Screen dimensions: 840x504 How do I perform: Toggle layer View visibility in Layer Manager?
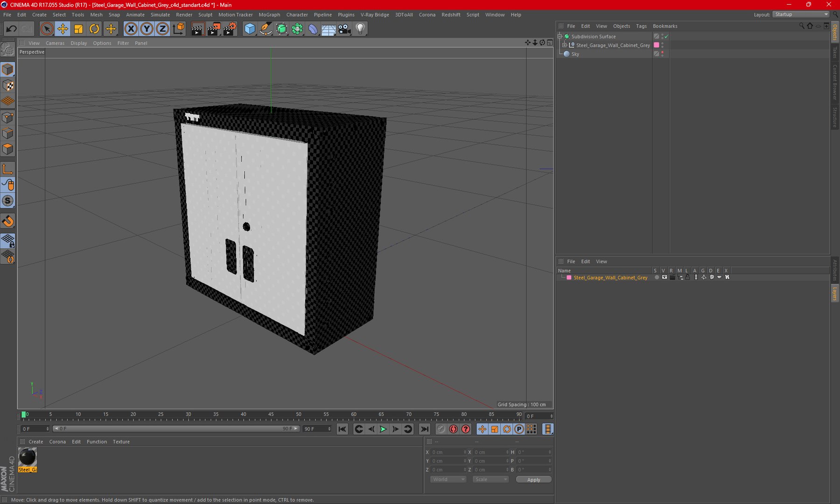[664, 277]
